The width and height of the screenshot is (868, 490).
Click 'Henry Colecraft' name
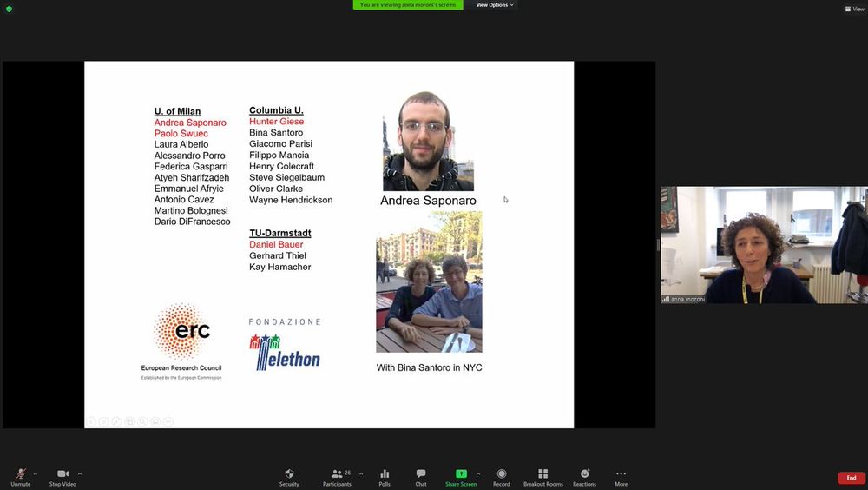coord(281,166)
